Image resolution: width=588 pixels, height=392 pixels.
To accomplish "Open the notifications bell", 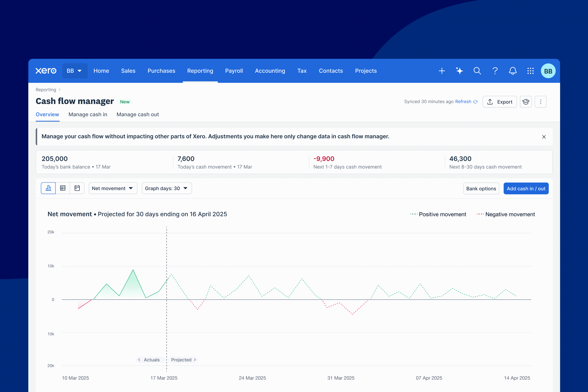I will [x=513, y=71].
